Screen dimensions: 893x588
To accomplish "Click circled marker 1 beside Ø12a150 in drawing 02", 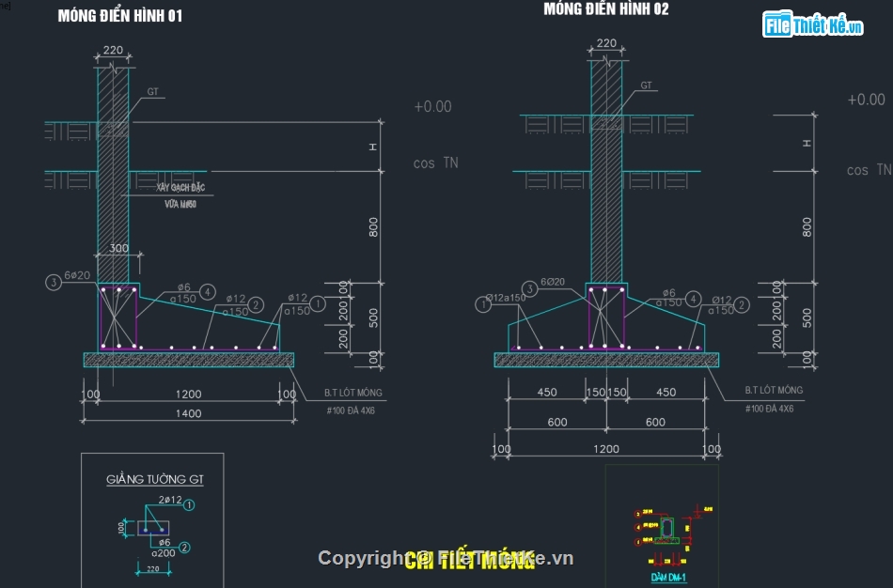I will 483,302.
